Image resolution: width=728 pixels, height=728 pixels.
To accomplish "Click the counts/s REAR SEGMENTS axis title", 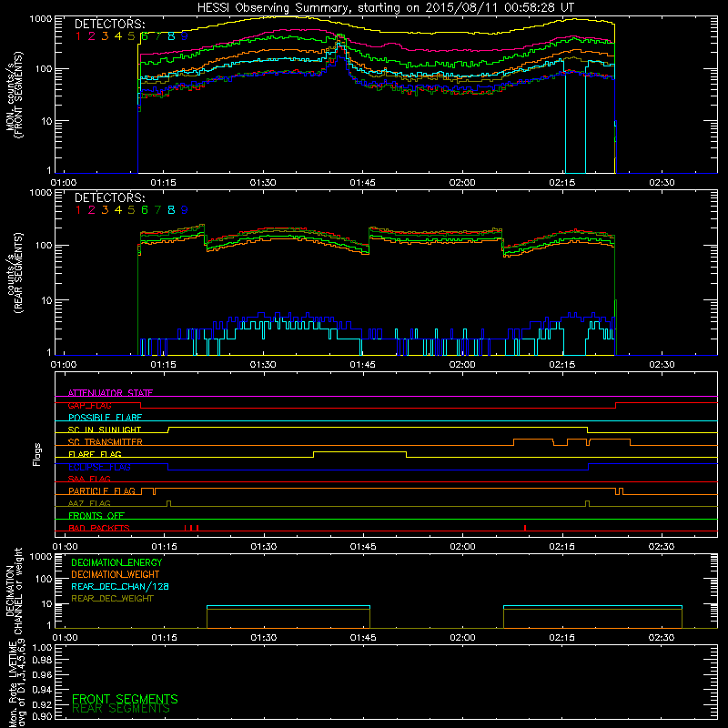I will (14, 272).
